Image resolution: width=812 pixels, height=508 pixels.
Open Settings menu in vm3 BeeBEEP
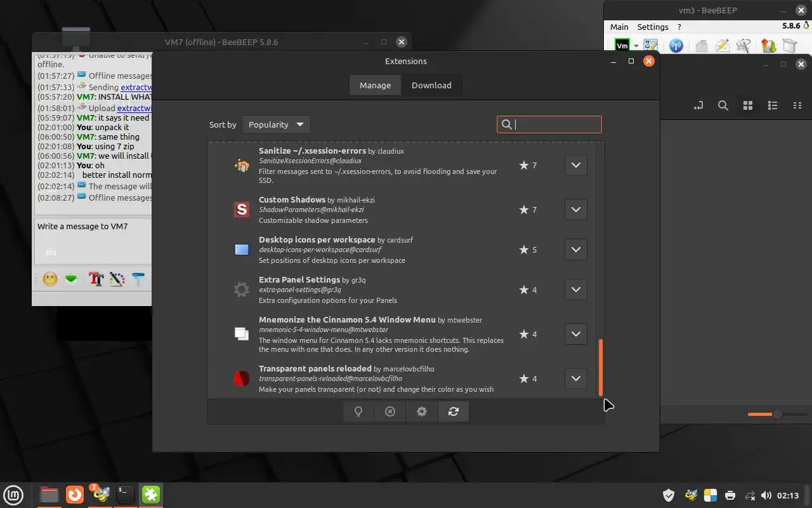(653, 27)
